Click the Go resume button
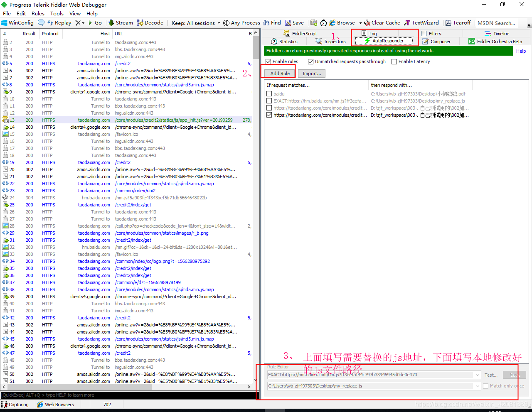The width and height of the screenshot is (532, 412). 95,23
